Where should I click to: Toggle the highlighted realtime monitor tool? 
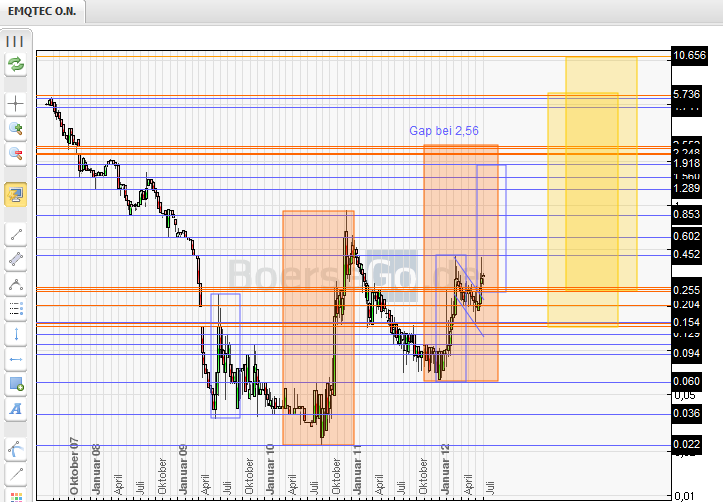tap(16, 194)
